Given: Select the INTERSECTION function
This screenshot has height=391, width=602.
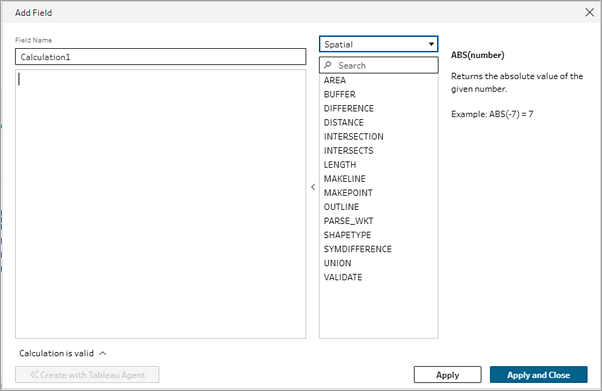Looking at the screenshot, I should pos(354,137).
